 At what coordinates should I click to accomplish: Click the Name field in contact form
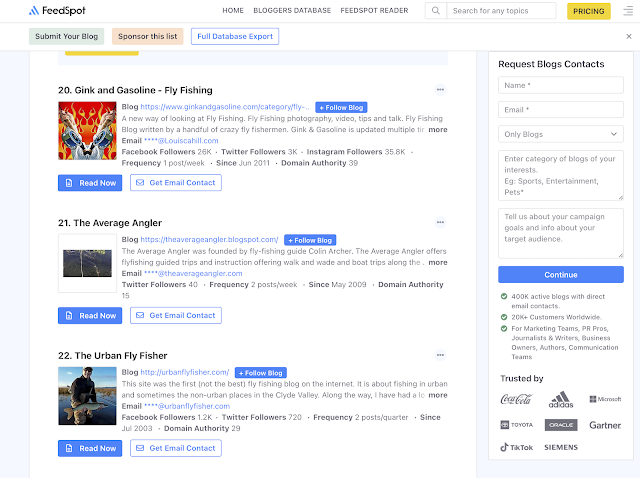click(x=560, y=85)
